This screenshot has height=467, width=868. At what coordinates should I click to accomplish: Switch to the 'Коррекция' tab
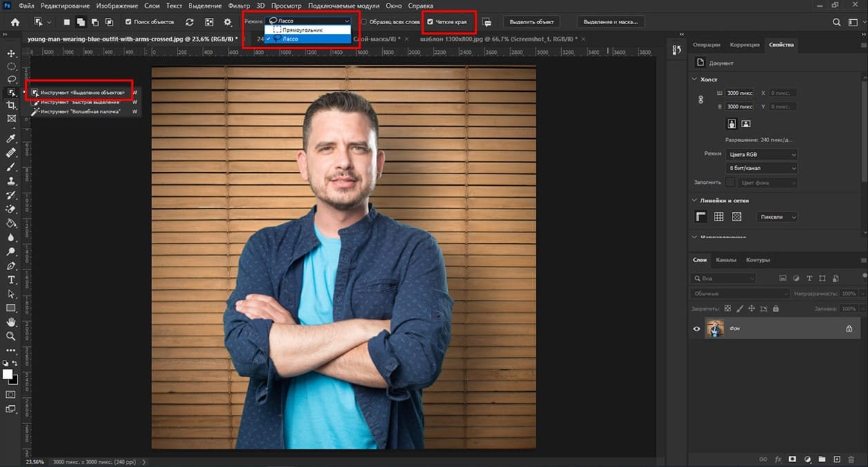[x=744, y=45]
